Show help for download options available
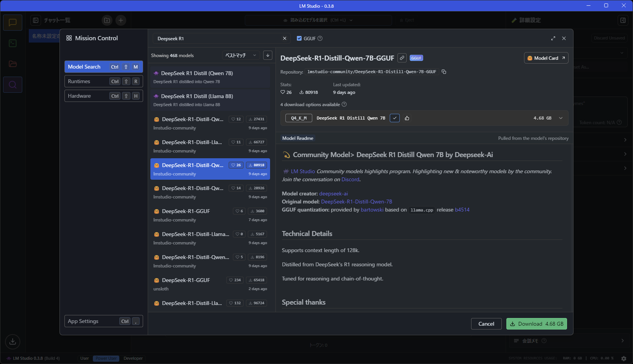This screenshot has height=364, width=633. click(344, 105)
